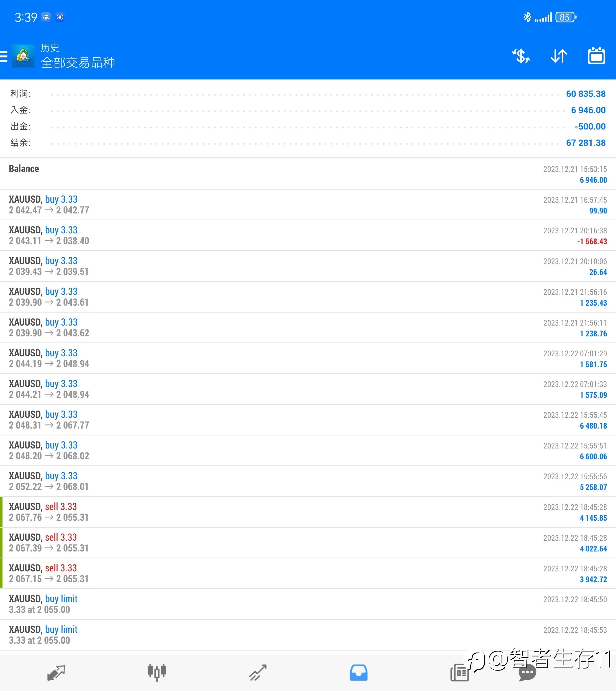The width and height of the screenshot is (616, 691).
Task: Open the trade with profit 6 600.06
Action: [x=308, y=451]
